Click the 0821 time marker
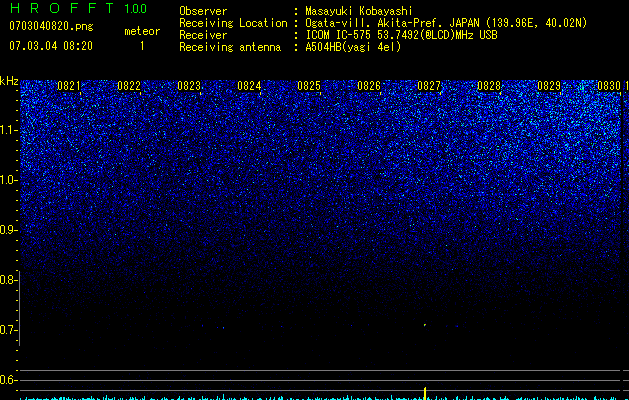This screenshot has width=629, height=400. (x=69, y=86)
